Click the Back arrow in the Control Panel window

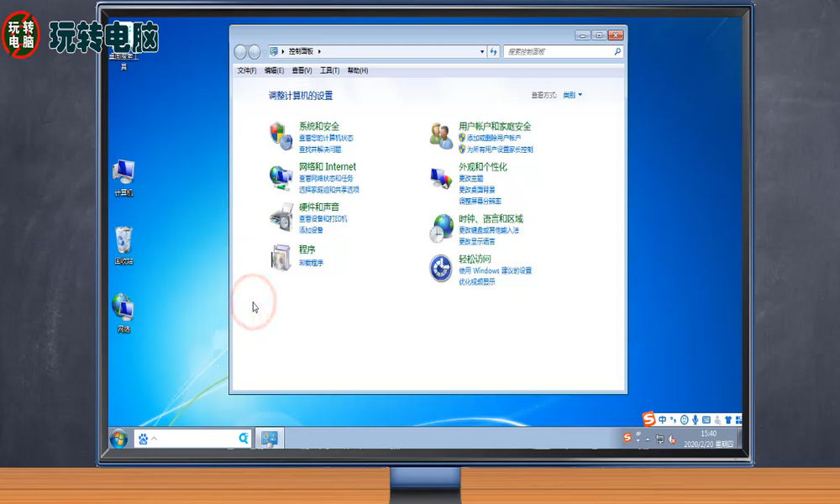pos(240,51)
